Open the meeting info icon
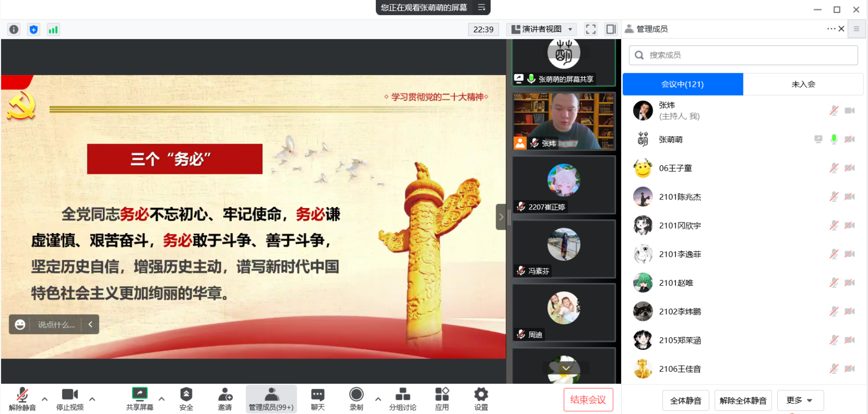This screenshot has height=414, width=868. click(x=14, y=30)
